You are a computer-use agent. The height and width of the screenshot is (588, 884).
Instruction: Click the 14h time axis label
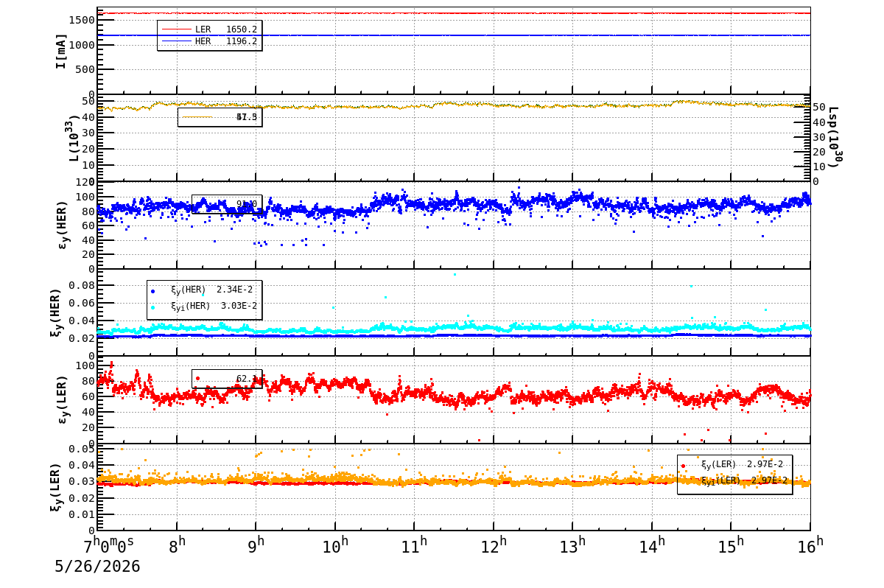pos(653,545)
